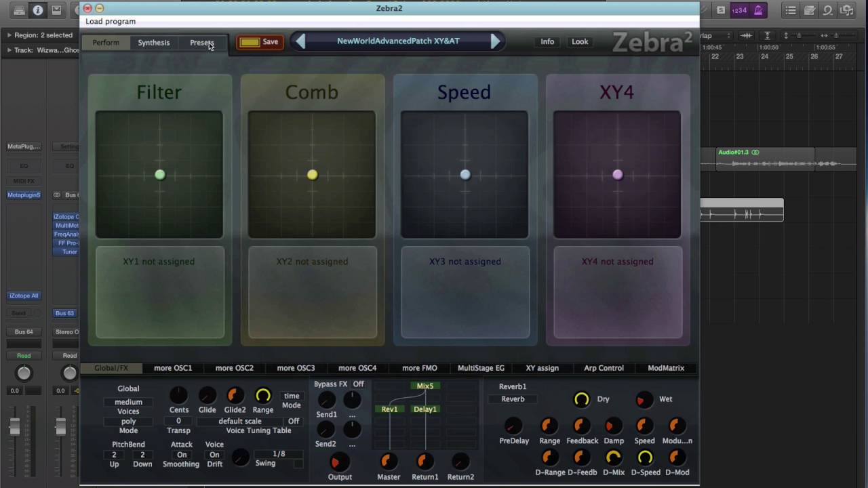The width and height of the screenshot is (868, 488).
Task: Open the ModMatrix tab
Action: (x=666, y=368)
